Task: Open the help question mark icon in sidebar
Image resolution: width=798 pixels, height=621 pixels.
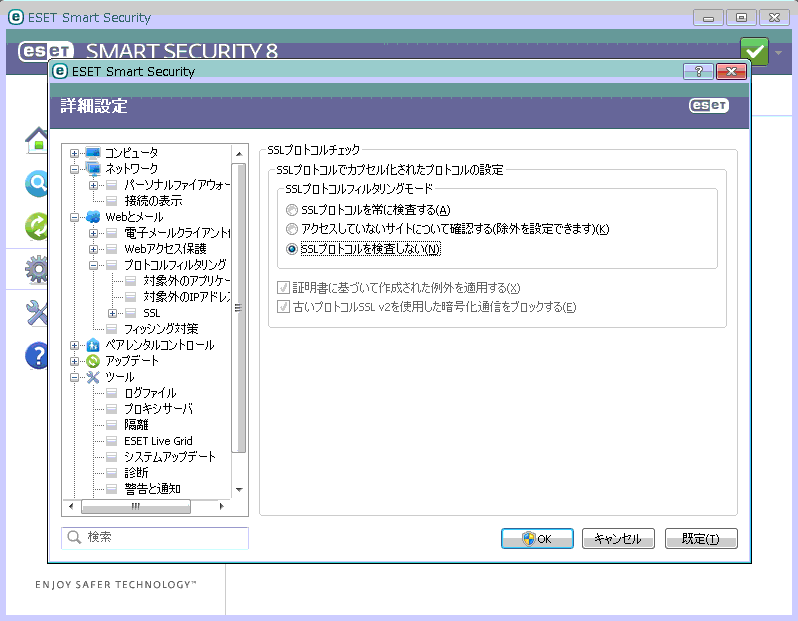Action: pos(37,355)
